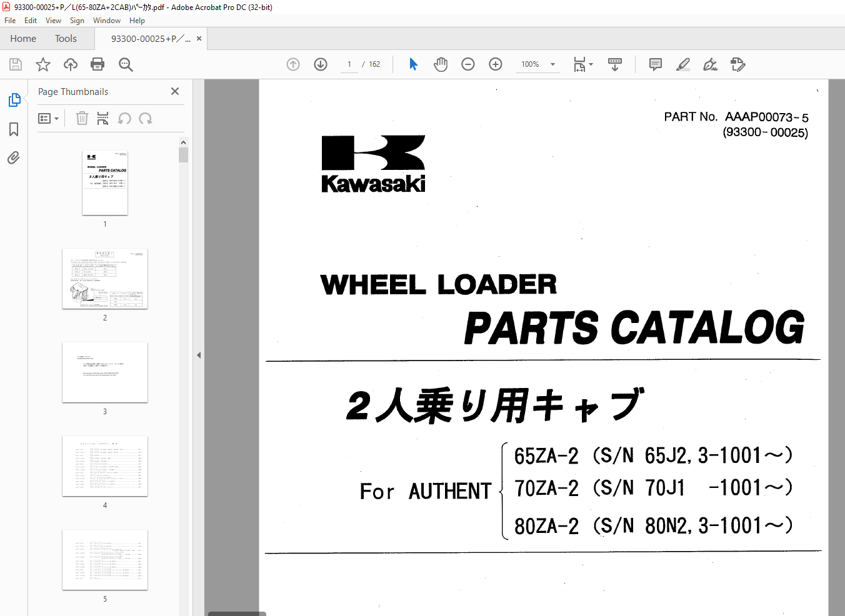
Task: Select the arrow selection tool
Action: 413,64
